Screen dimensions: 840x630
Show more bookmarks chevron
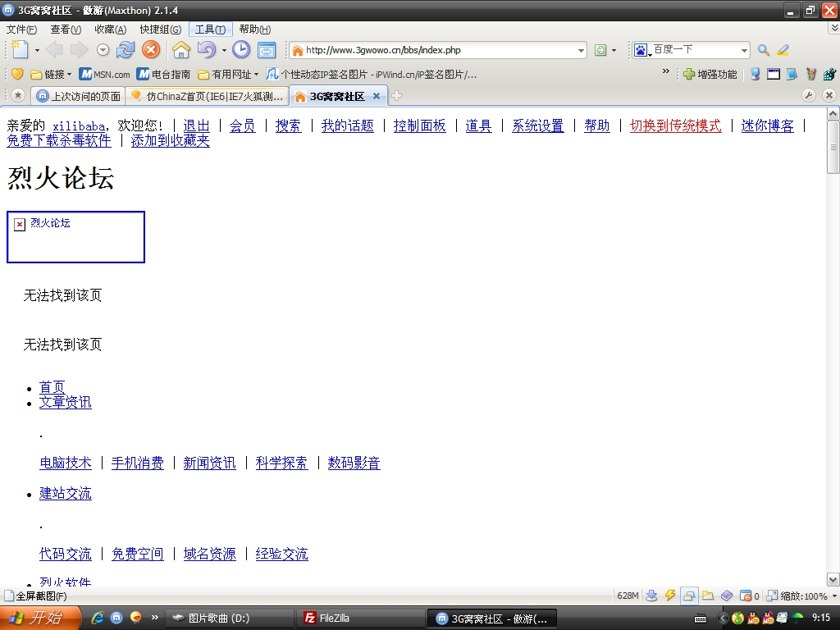(x=666, y=71)
